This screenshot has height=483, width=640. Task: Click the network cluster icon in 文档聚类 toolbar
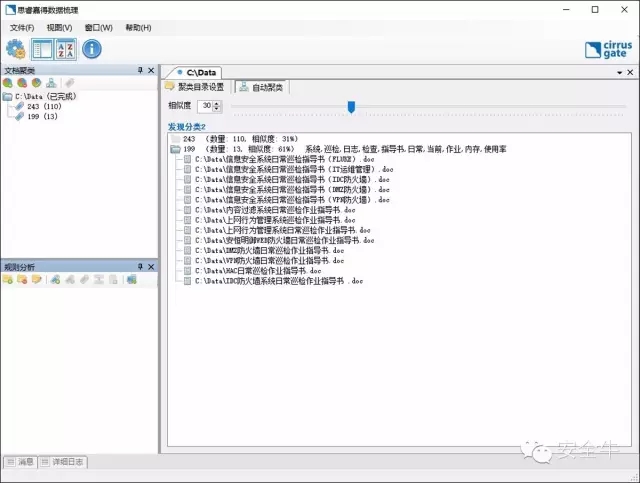click(51, 83)
